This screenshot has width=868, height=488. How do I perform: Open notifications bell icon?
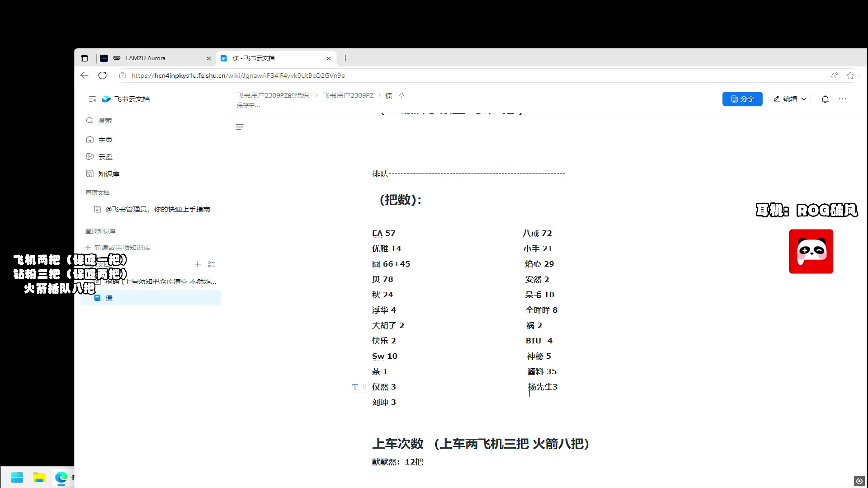coord(825,99)
